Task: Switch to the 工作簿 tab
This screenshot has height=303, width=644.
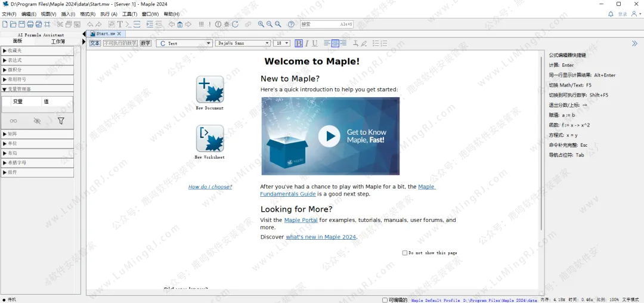Action: [x=58, y=42]
